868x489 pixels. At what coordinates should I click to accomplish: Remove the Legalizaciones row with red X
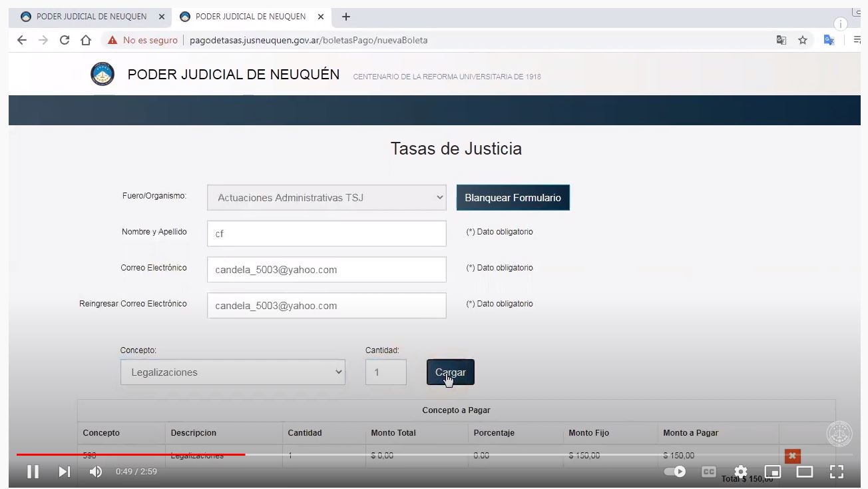pyautogui.click(x=792, y=456)
